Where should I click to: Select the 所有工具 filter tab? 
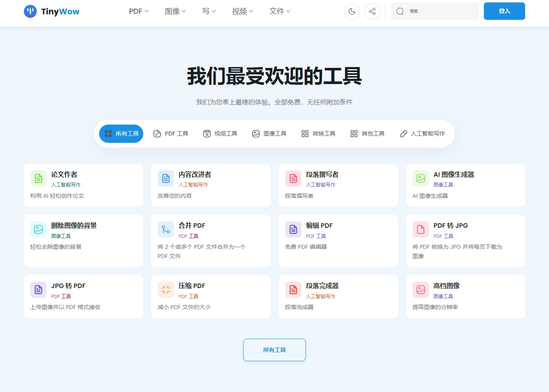point(121,133)
